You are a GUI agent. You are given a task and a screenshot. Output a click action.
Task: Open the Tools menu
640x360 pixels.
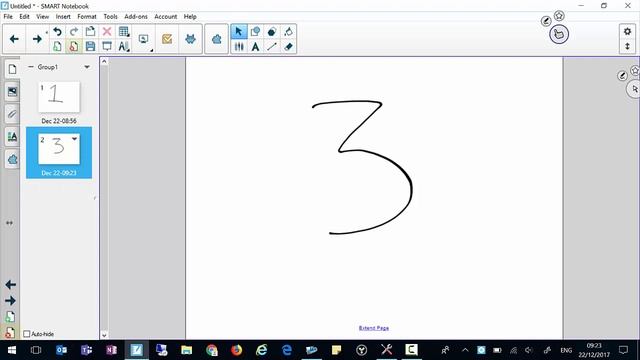click(110, 17)
